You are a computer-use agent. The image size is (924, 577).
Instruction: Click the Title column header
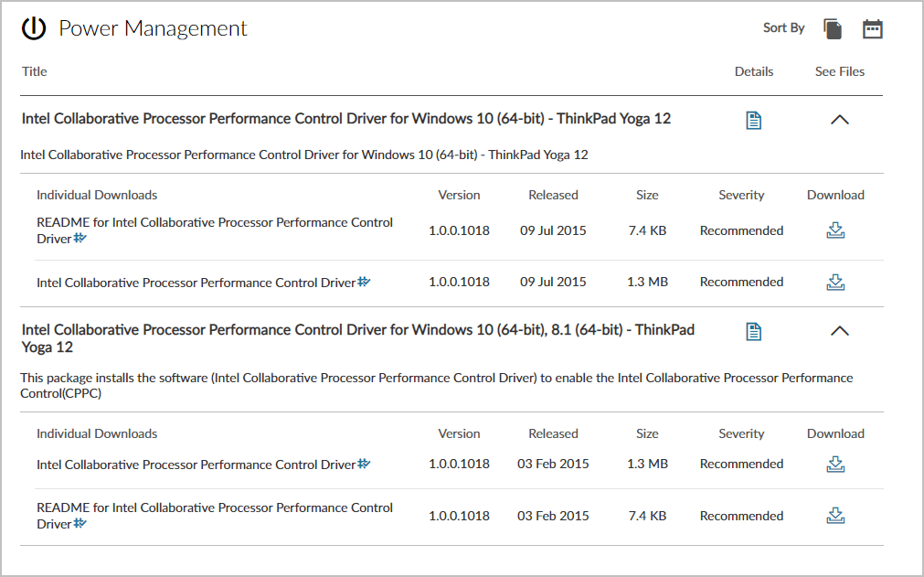pyautogui.click(x=34, y=71)
